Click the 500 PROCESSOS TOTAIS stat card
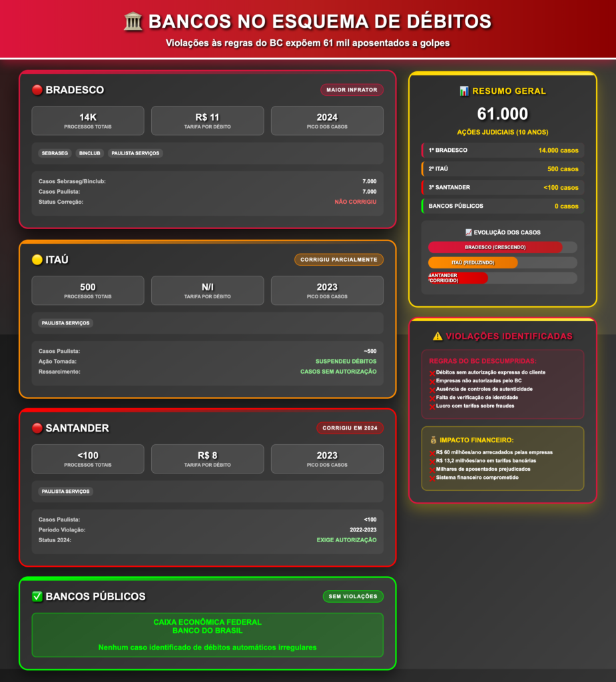This screenshot has width=616, height=682. tap(88, 290)
